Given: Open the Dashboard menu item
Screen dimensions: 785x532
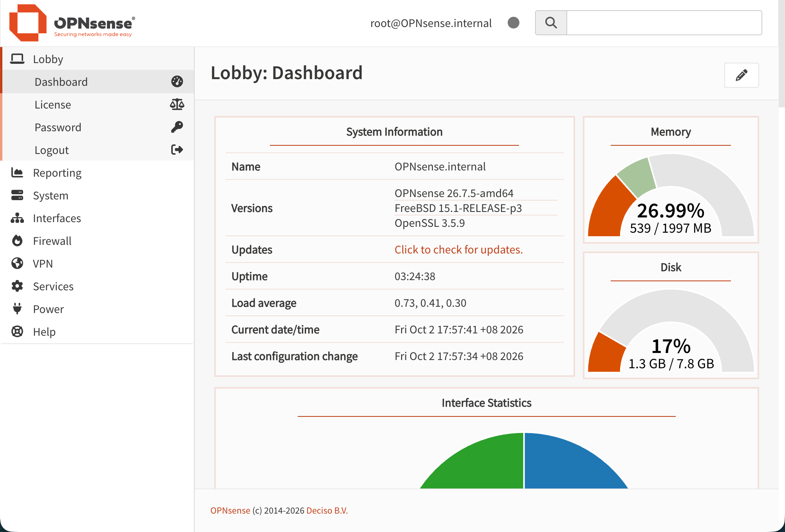Looking at the screenshot, I should tap(98, 81).
